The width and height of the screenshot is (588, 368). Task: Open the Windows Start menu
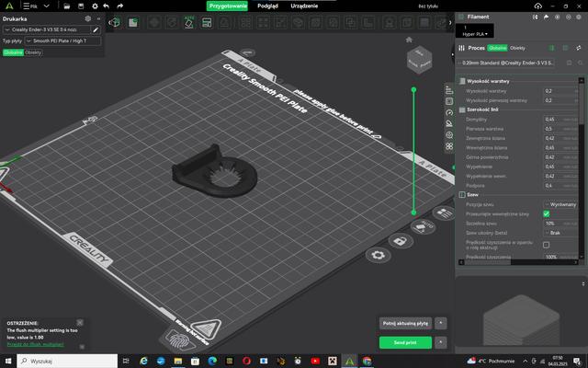[x=8, y=361]
